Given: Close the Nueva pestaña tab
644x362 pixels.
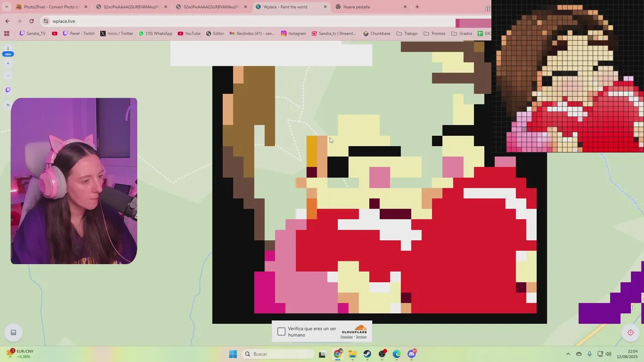Looking at the screenshot, I should 405,7.
